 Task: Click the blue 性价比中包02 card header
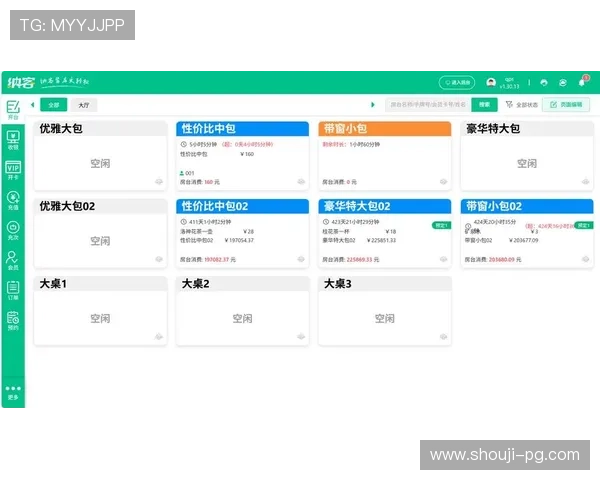coord(243,206)
